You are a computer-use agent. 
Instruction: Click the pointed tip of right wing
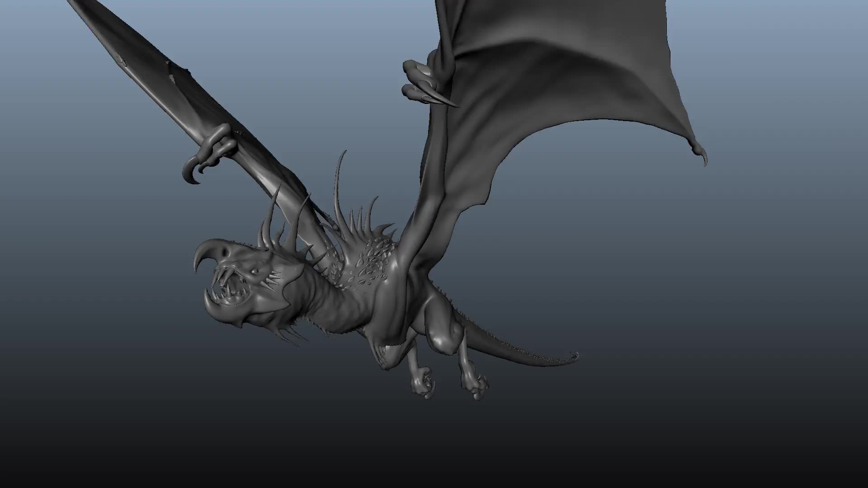704,159
